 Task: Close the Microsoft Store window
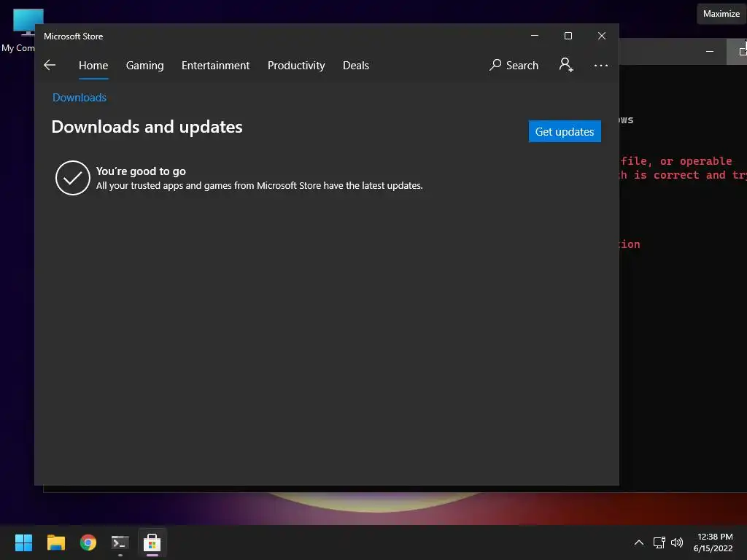602,36
